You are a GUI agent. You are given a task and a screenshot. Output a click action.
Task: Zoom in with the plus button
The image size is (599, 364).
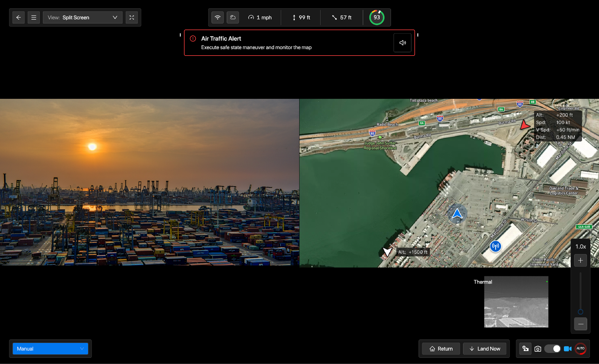tap(581, 260)
